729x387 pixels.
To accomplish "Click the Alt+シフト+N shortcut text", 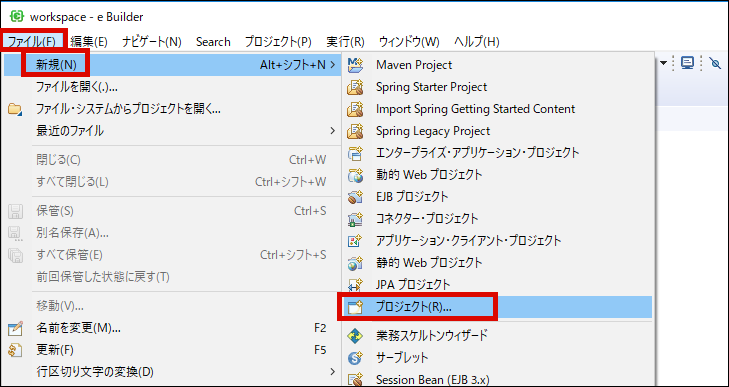I will pos(293,65).
